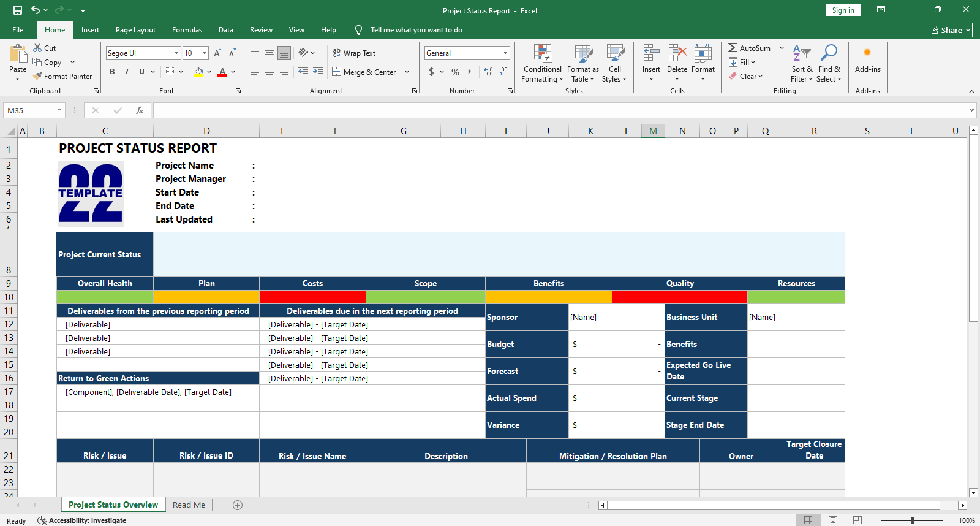Click the Increase Indent icon
The width and height of the screenshot is (980, 526).
[318, 72]
